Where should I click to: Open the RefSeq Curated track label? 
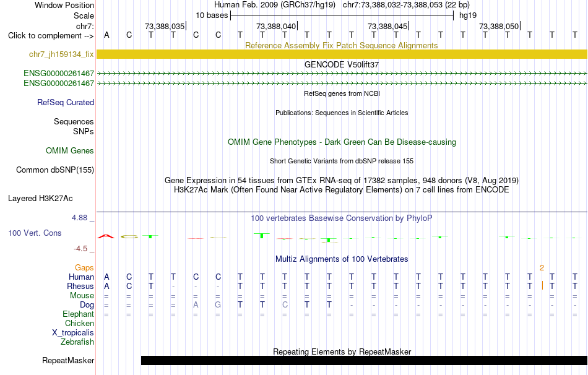point(66,102)
